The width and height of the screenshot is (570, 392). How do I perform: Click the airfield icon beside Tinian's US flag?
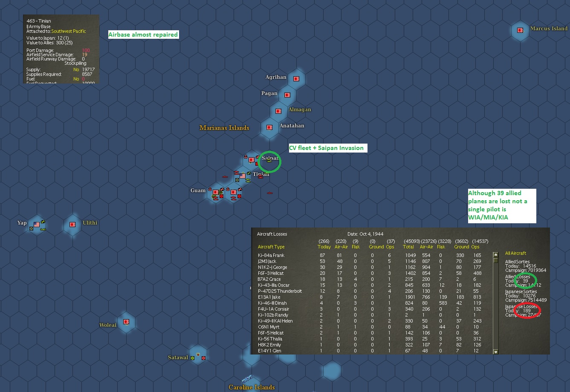(x=249, y=173)
